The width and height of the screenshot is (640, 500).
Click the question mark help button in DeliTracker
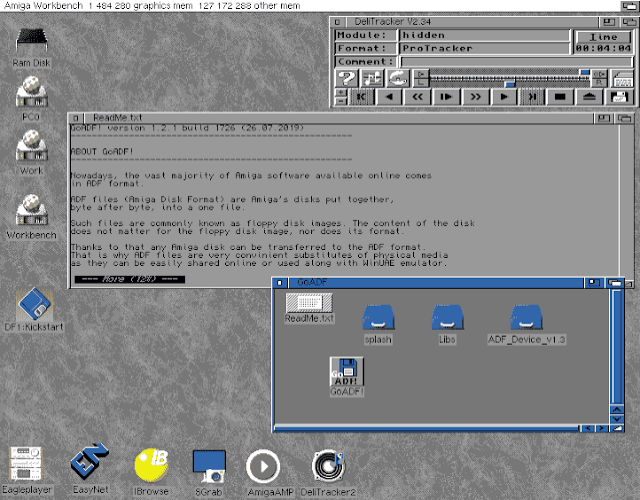346,78
